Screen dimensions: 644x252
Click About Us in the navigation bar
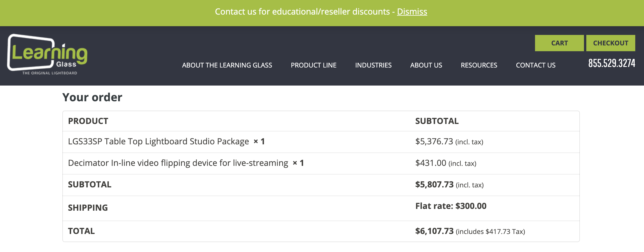click(426, 65)
